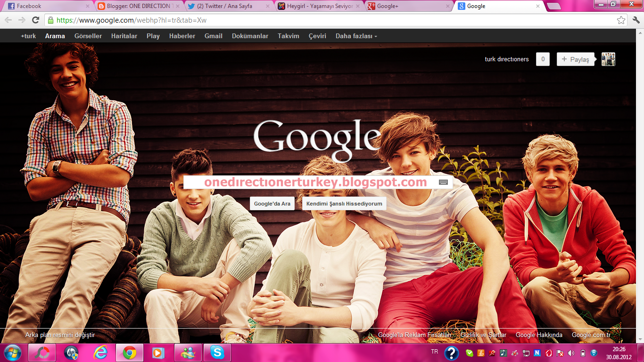Click the turk directioners account name
The image size is (644, 362).
pyautogui.click(x=507, y=59)
